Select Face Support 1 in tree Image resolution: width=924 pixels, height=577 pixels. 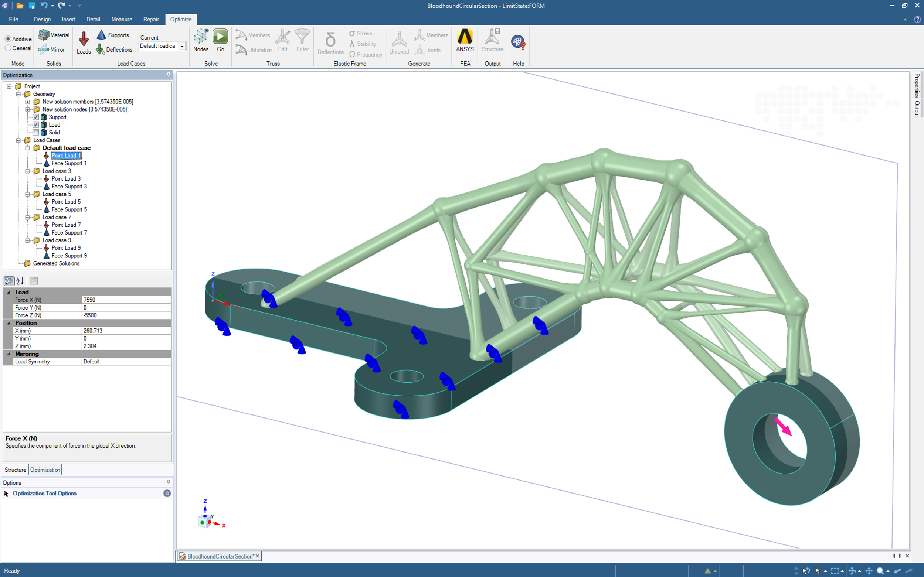point(69,163)
